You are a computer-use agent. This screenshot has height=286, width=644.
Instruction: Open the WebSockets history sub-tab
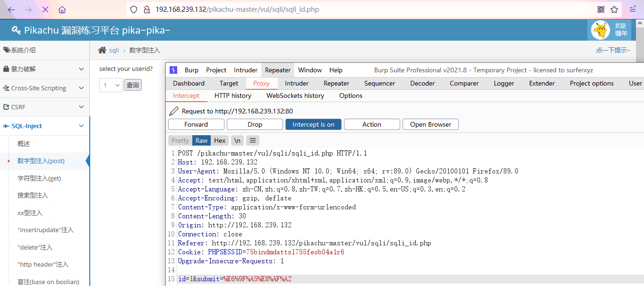click(295, 95)
